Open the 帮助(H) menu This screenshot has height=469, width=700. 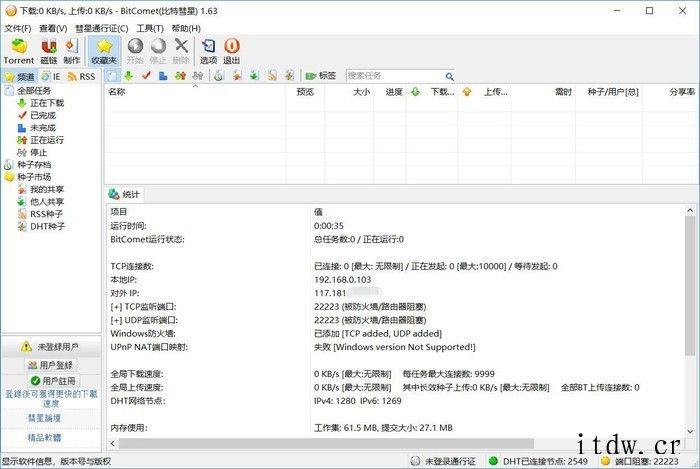(186, 28)
